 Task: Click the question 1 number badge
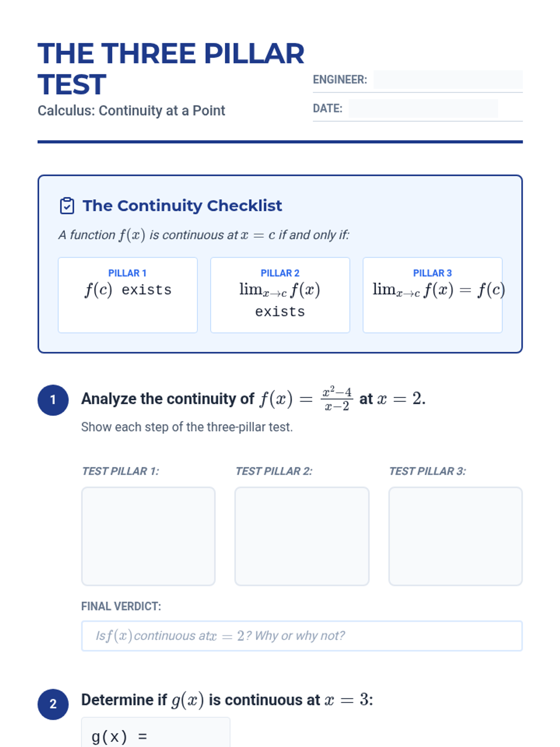53,400
